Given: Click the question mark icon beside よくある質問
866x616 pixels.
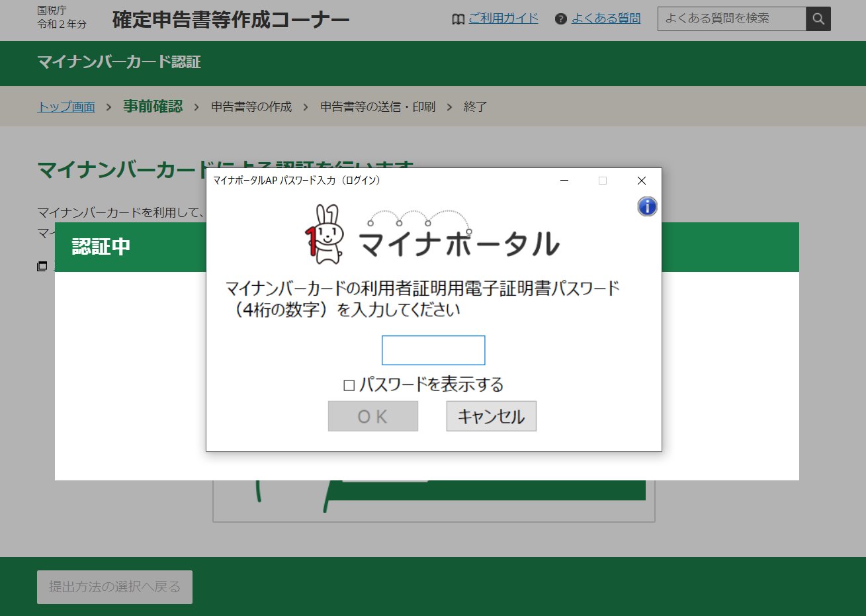Looking at the screenshot, I should 561,19.
